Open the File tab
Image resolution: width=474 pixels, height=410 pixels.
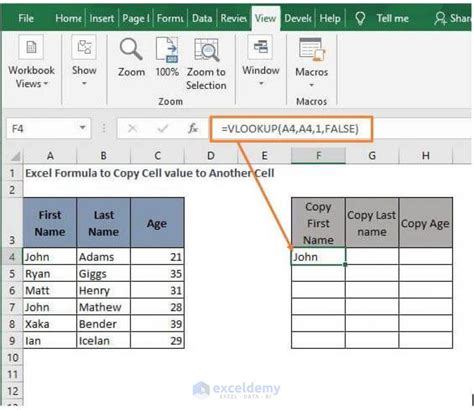click(26, 18)
